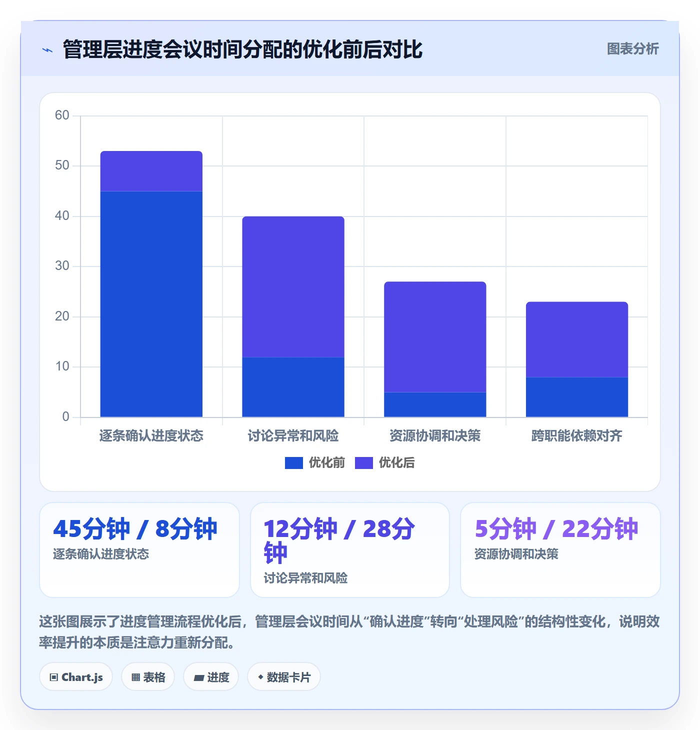700x730 pixels.
Task: Click the description paragraph starting with 这张图展示了
Action: (x=349, y=632)
